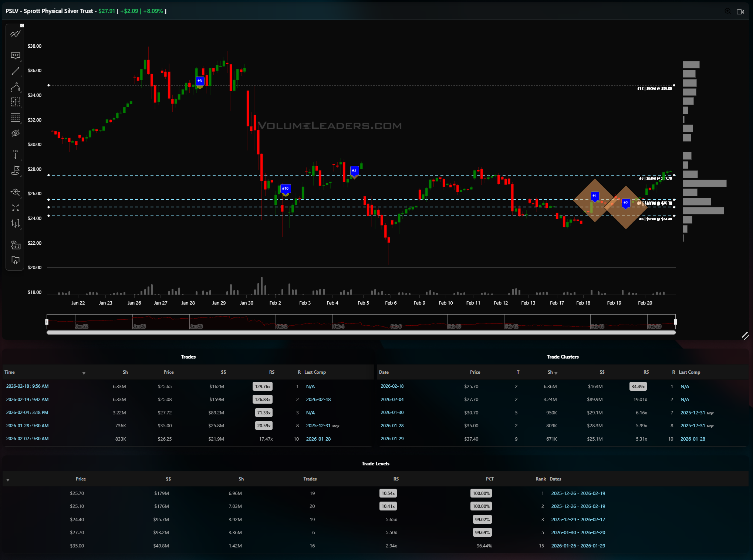Click right handle of timeline range slider

pos(675,322)
